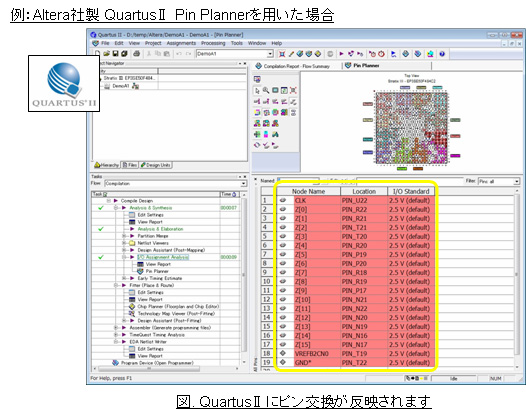
Task: Click the Start Compilation purple arrow icon
Action: tap(341, 54)
